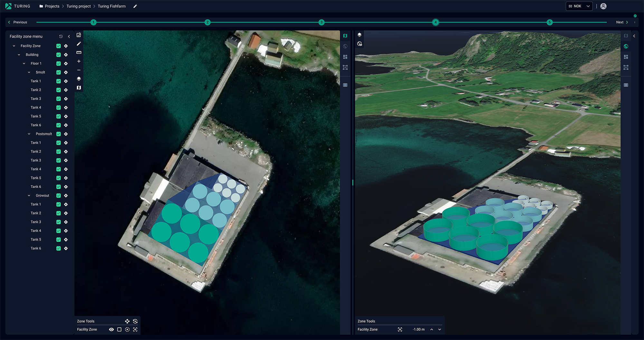Open the layers icon in 3D view
The image size is (644, 340).
(359, 35)
